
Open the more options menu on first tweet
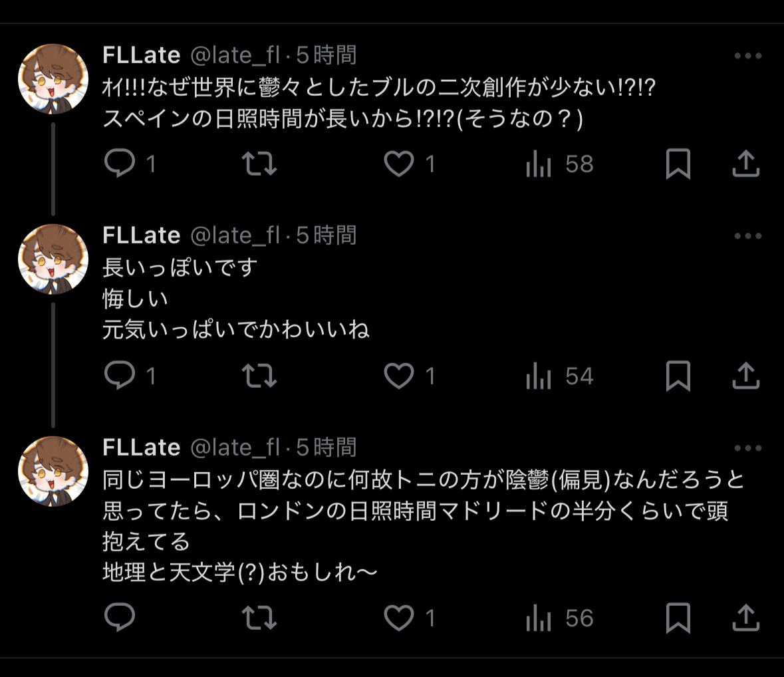pyautogui.click(x=747, y=56)
